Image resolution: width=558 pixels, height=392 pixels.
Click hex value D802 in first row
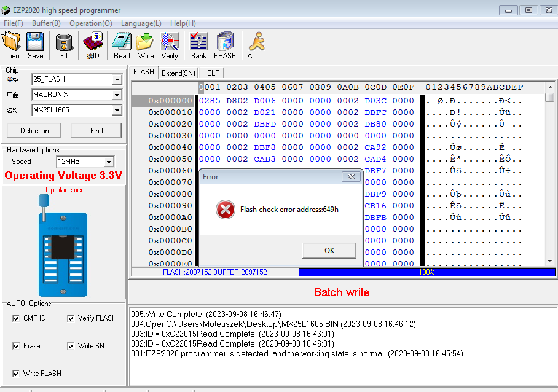click(237, 101)
